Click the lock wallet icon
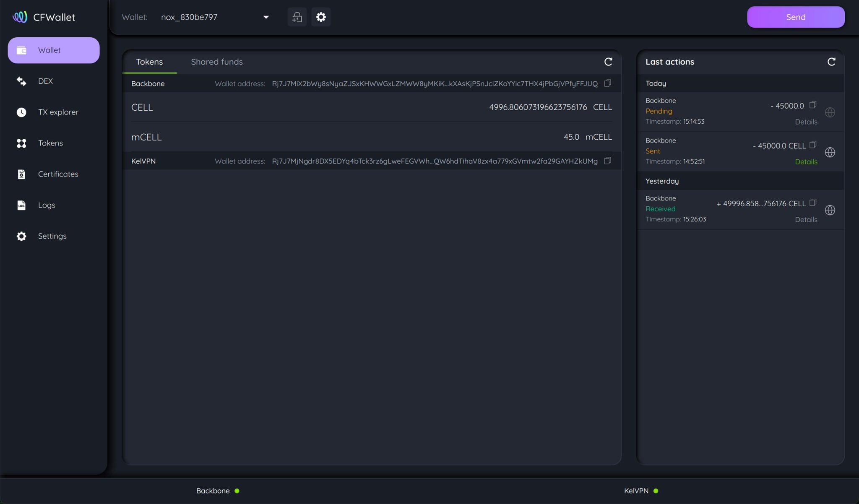Image resolution: width=859 pixels, height=504 pixels. pos(297,17)
